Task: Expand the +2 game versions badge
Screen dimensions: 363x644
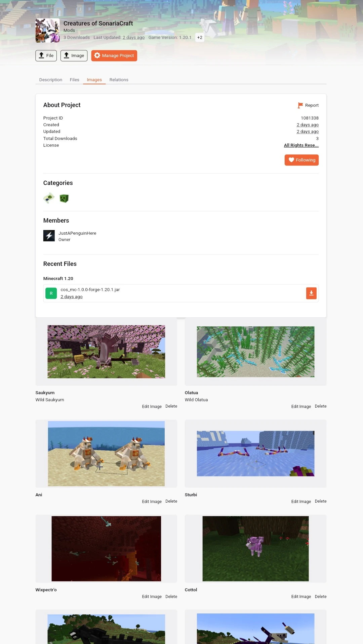Action: coord(200,37)
